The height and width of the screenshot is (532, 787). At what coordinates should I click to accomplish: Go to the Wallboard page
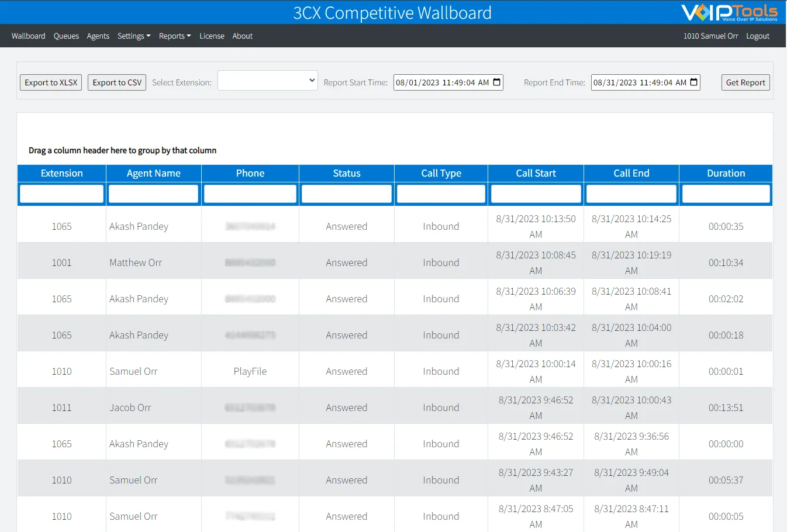click(x=28, y=36)
